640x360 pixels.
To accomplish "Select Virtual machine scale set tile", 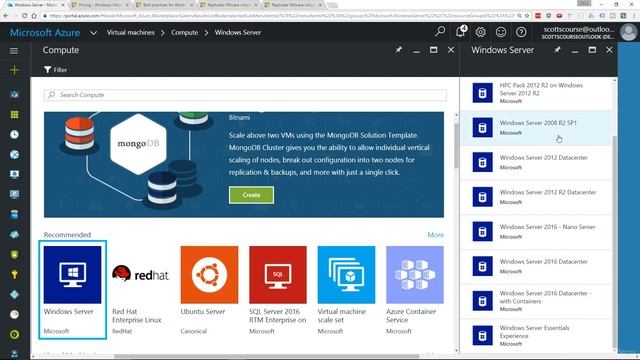I will pyautogui.click(x=346, y=290).
